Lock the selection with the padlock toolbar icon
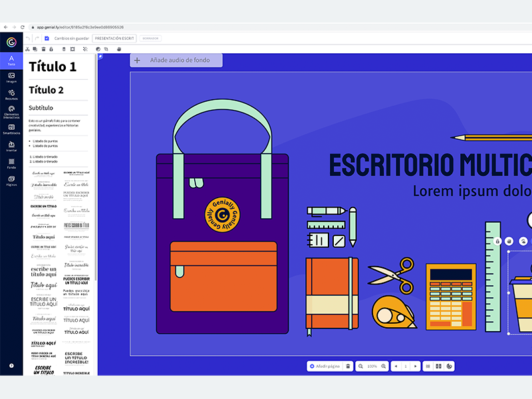 pos(51,49)
